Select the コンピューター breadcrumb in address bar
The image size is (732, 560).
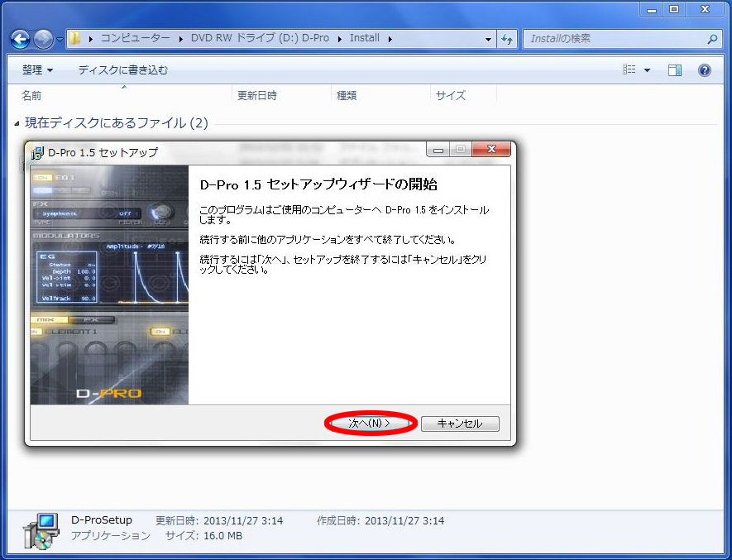click(136, 38)
